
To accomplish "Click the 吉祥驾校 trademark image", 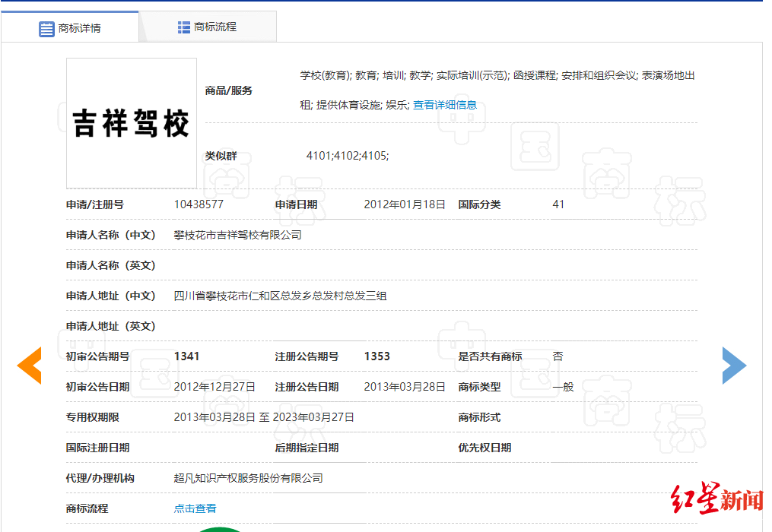I will pyautogui.click(x=132, y=123).
